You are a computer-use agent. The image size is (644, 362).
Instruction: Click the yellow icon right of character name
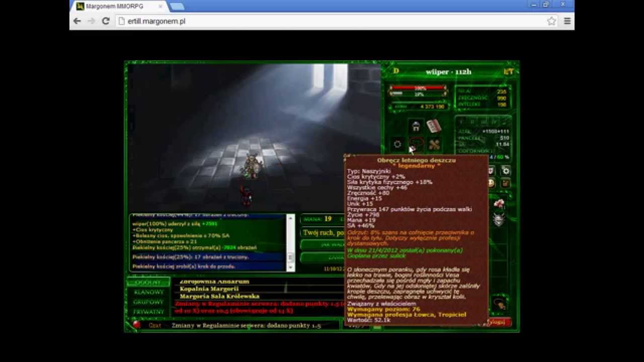(509, 71)
